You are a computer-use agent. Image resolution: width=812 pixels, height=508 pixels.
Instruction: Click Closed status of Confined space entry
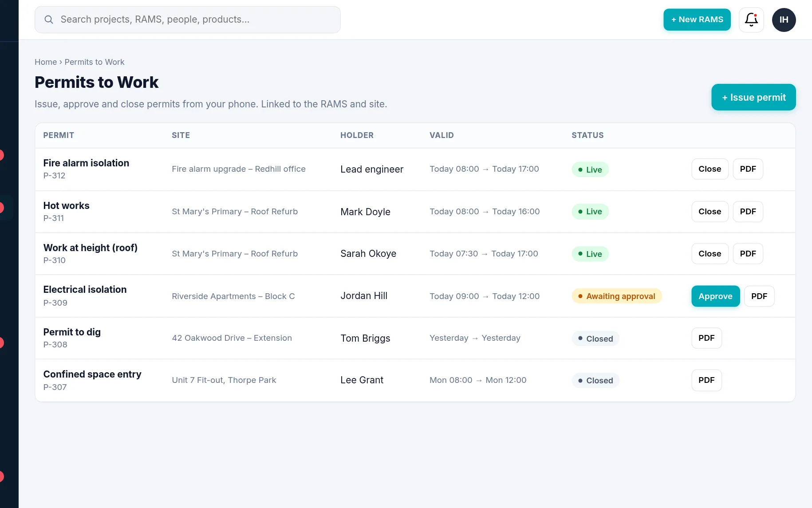(x=595, y=381)
